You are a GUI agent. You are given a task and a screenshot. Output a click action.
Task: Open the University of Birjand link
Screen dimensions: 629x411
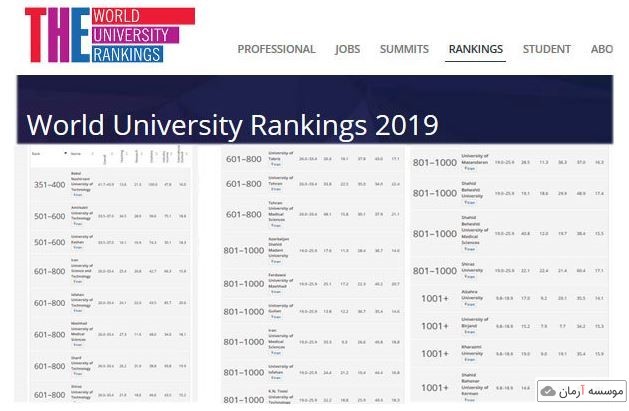(475, 322)
